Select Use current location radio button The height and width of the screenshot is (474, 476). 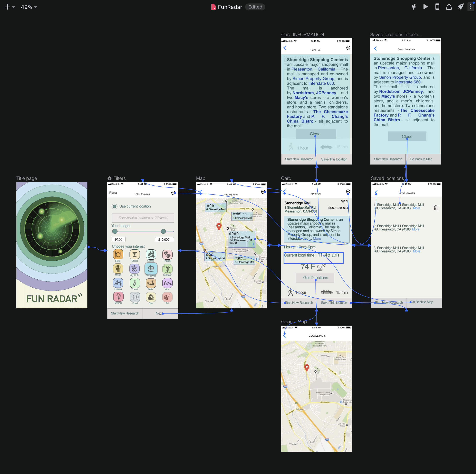tap(115, 206)
